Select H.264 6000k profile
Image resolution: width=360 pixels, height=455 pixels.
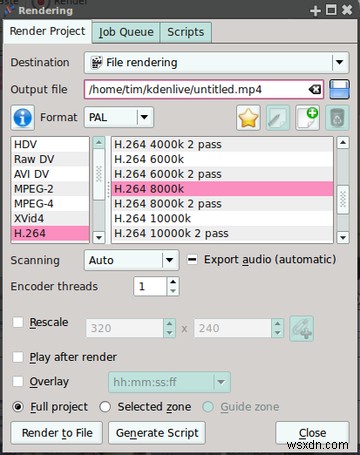click(222, 159)
